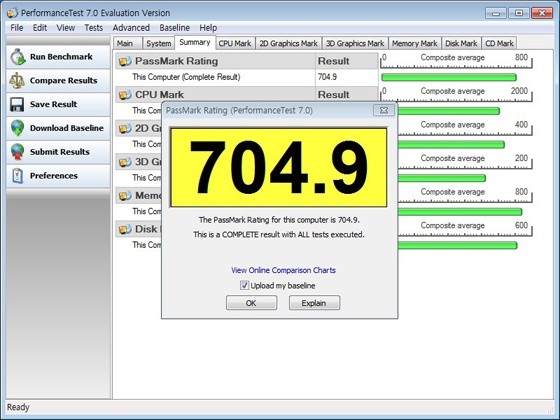Viewport: 560px width, 420px height.
Task: Open the Edit menu
Action: (40, 28)
